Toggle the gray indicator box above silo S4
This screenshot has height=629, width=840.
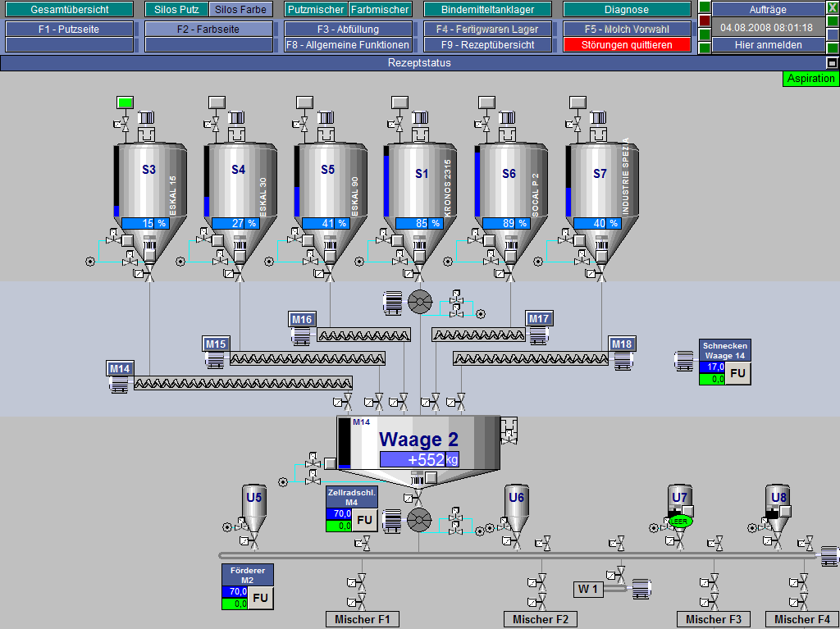point(215,103)
